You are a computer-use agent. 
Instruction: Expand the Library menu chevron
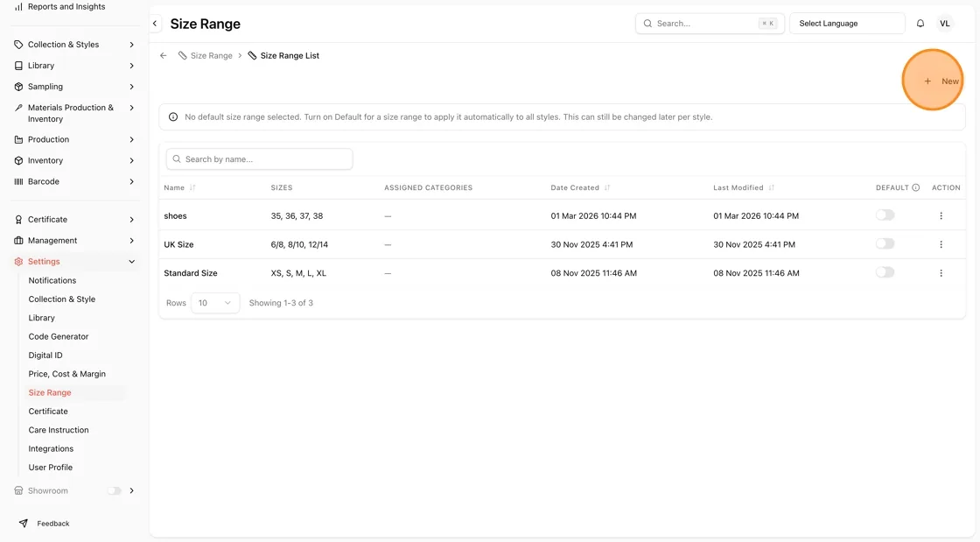tap(132, 66)
